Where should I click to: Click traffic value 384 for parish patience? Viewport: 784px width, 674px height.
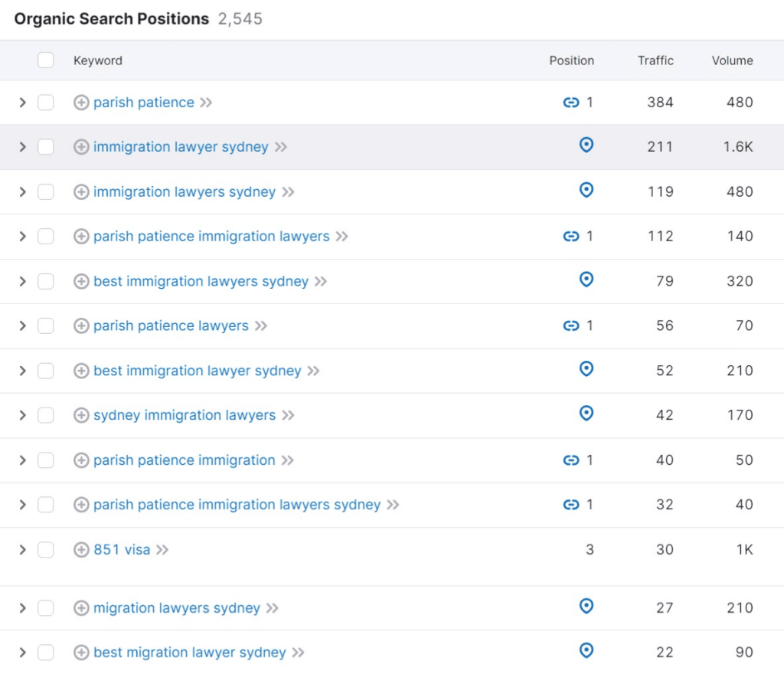click(660, 103)
